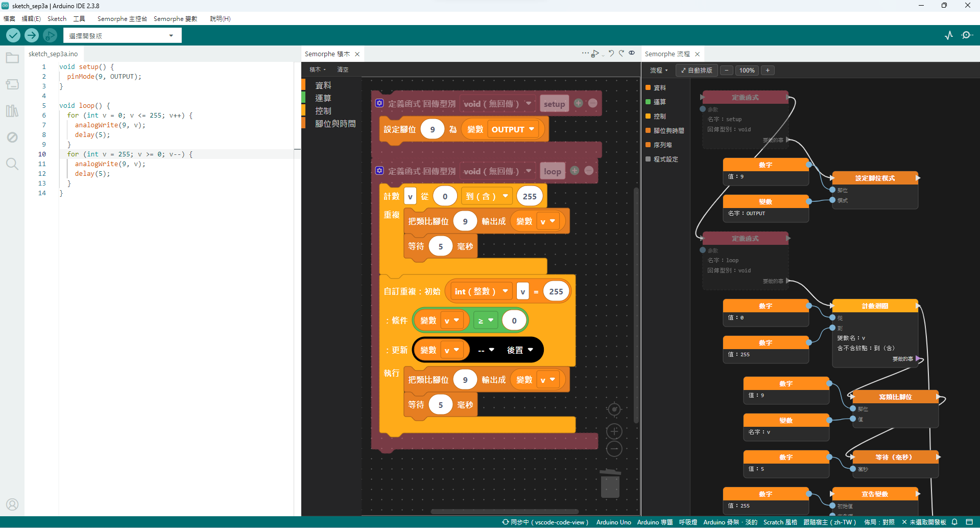Click the Start Debugging icon in top toolbar
This screenshot has height=528, width=980.
tap(50, 35)
